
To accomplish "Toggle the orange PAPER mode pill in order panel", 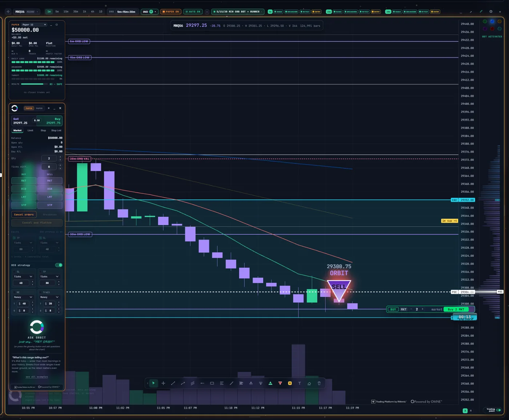I will click(29, 108).
